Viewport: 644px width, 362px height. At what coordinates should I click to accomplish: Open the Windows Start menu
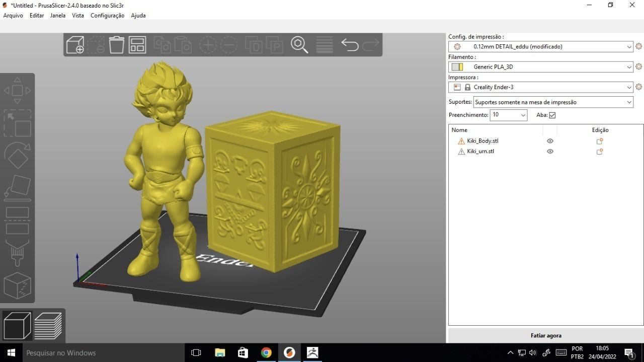[11, 352]
